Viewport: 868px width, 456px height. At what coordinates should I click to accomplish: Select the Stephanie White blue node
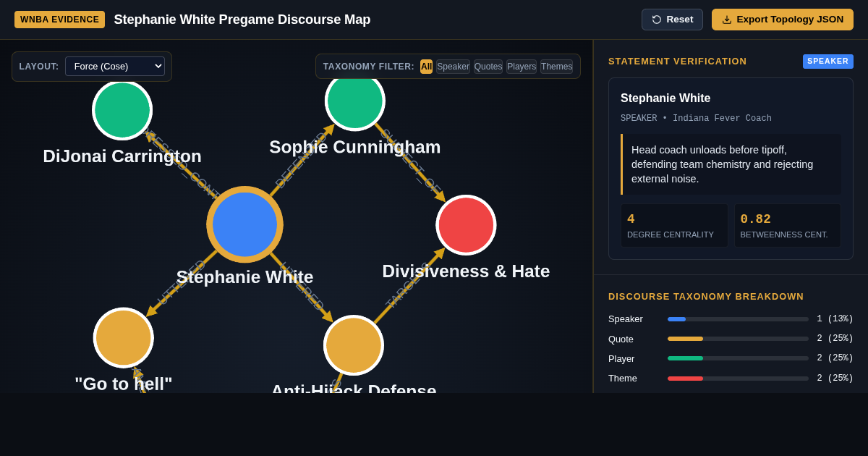244,224
